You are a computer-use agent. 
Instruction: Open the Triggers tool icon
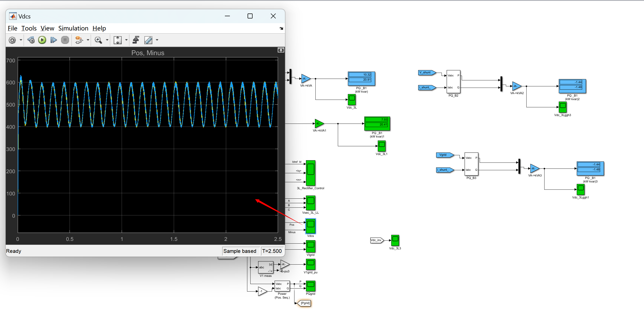pos(136,40)
